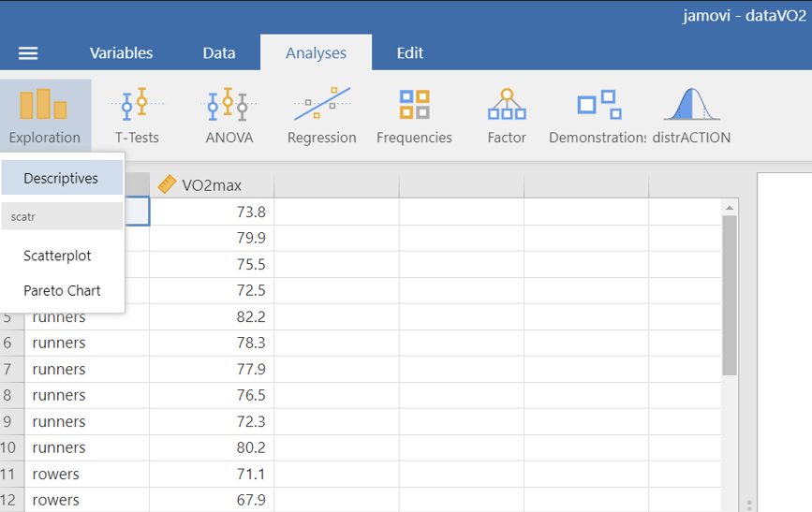Open the T-Tests analysis menu
The image size is (812, 512).
tap(137, 115)
